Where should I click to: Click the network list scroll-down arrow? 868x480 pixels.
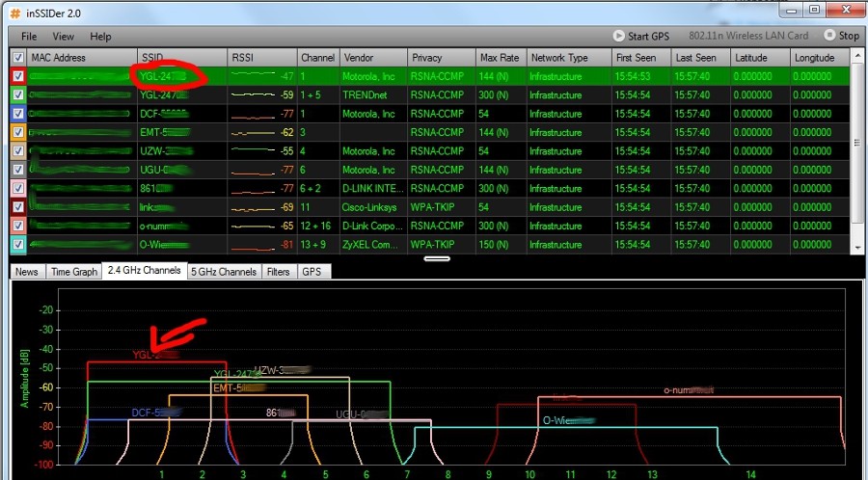coord(858,247)
